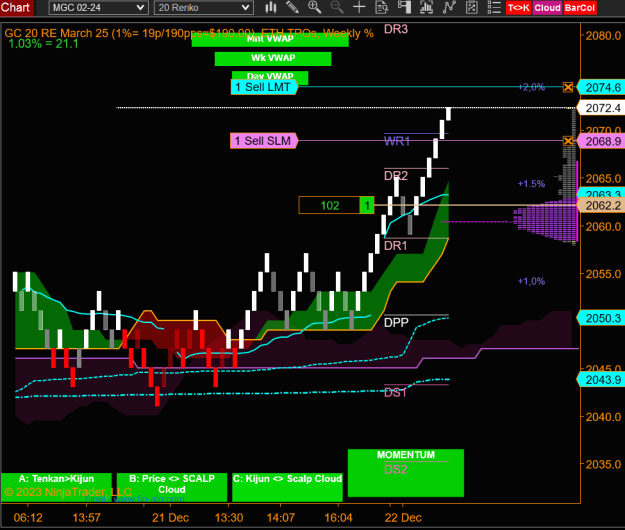The width and height of the screenshot is (625, 530).
Task: Select the crosshair cursor tool
Action: [359, 7]
